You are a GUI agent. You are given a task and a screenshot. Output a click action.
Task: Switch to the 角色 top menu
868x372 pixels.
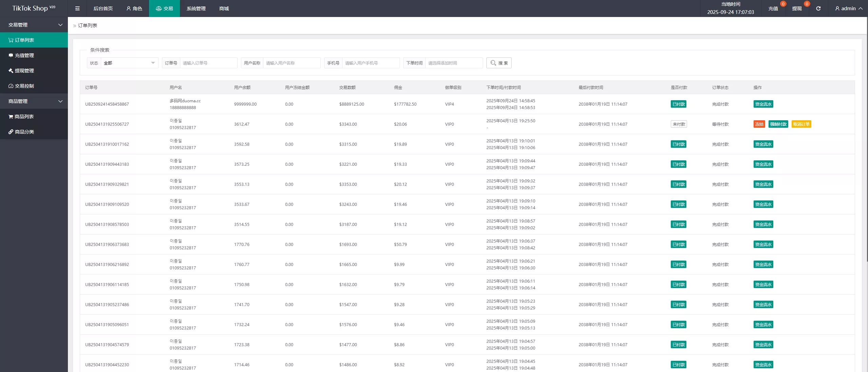coord(134,8)
